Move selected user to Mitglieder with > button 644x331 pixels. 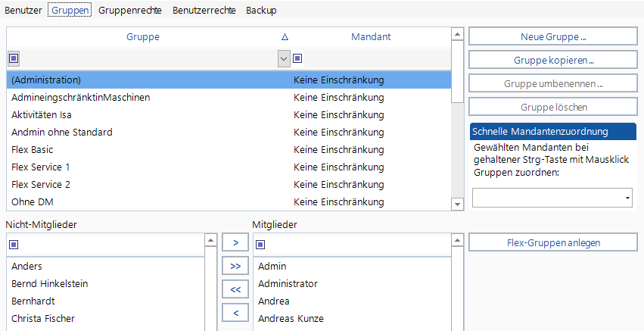pyautogui.click(x=235, y=242)
